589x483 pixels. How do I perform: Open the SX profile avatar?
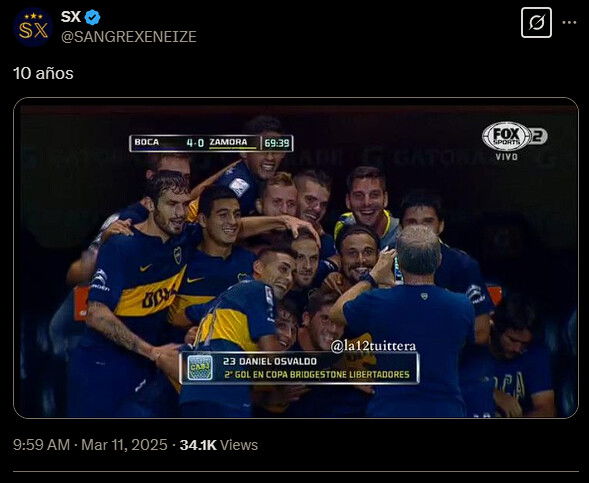click(33, 27)
